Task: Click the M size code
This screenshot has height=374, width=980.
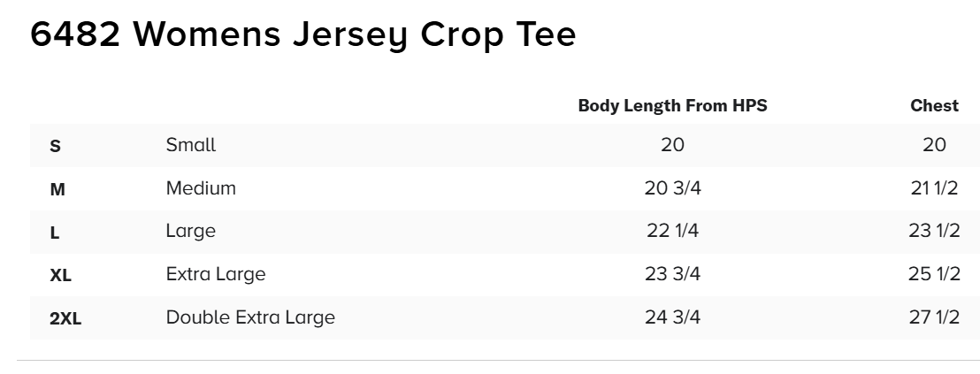Action: [57, 189]
